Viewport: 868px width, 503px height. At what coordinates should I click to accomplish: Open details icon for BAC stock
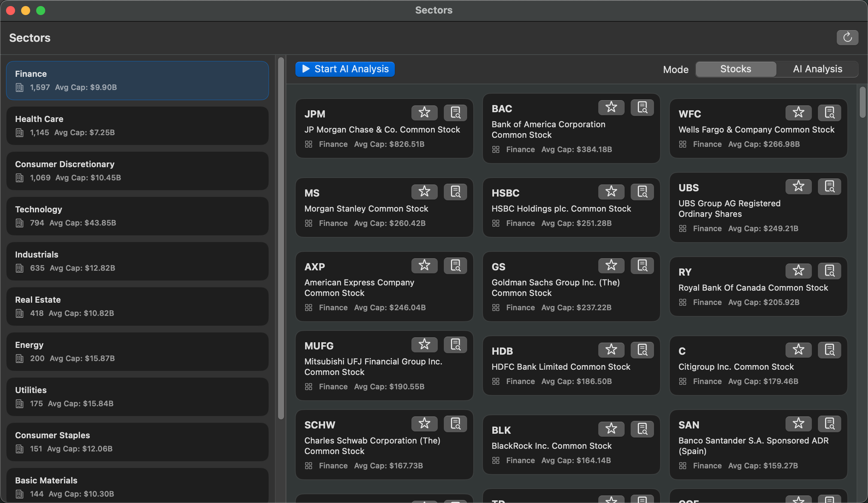(x=642, y=107)
